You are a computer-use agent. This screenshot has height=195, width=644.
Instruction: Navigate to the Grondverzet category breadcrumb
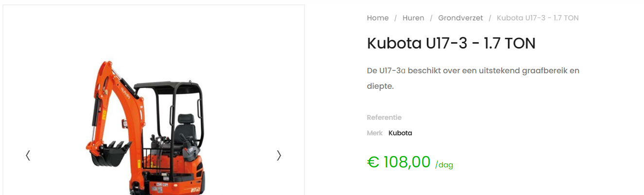[460, 18]
